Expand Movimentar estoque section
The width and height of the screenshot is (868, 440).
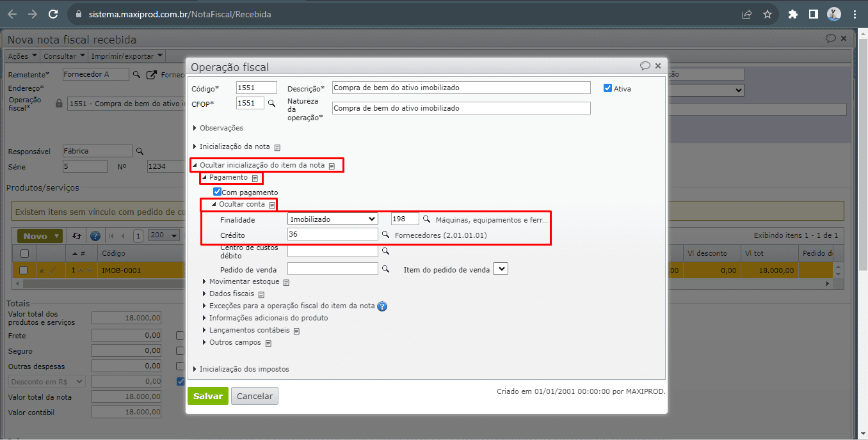point(241,281)
